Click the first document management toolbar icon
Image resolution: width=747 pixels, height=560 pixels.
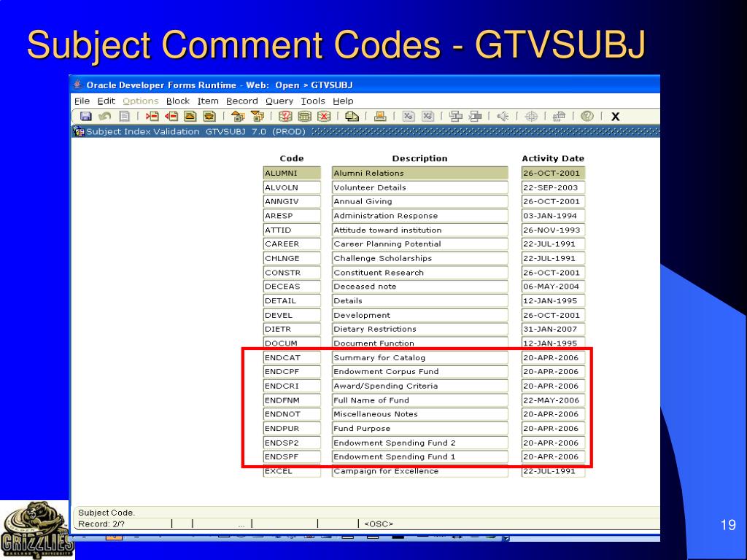456,116
